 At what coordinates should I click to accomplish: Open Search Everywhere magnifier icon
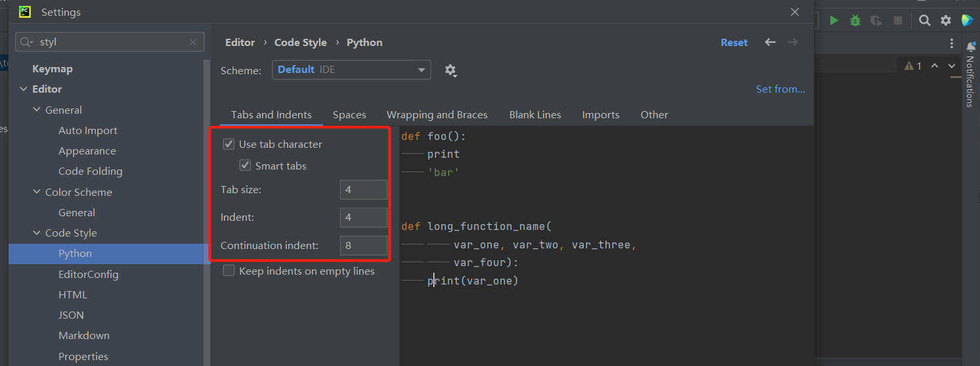point(924,20)
